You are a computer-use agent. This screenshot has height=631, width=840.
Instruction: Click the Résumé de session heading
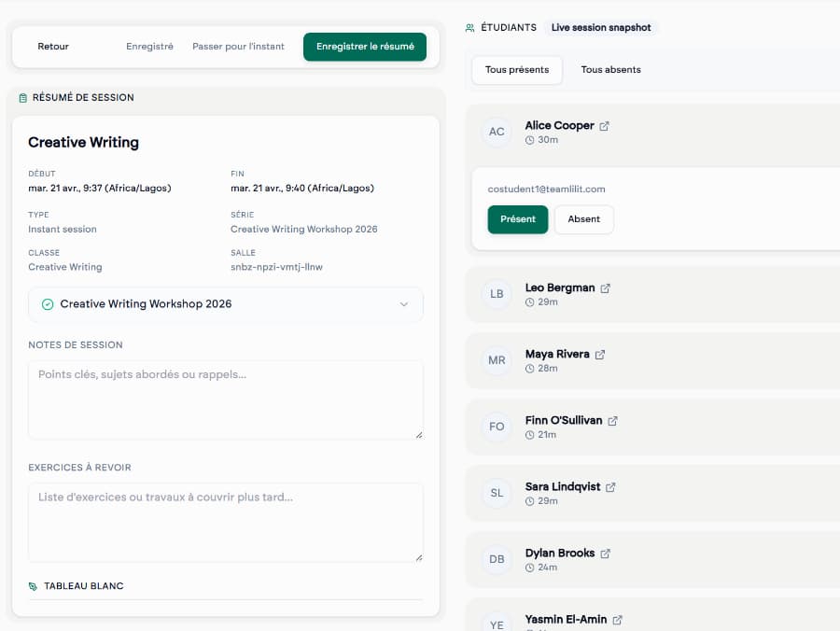(x=83, y=97)
